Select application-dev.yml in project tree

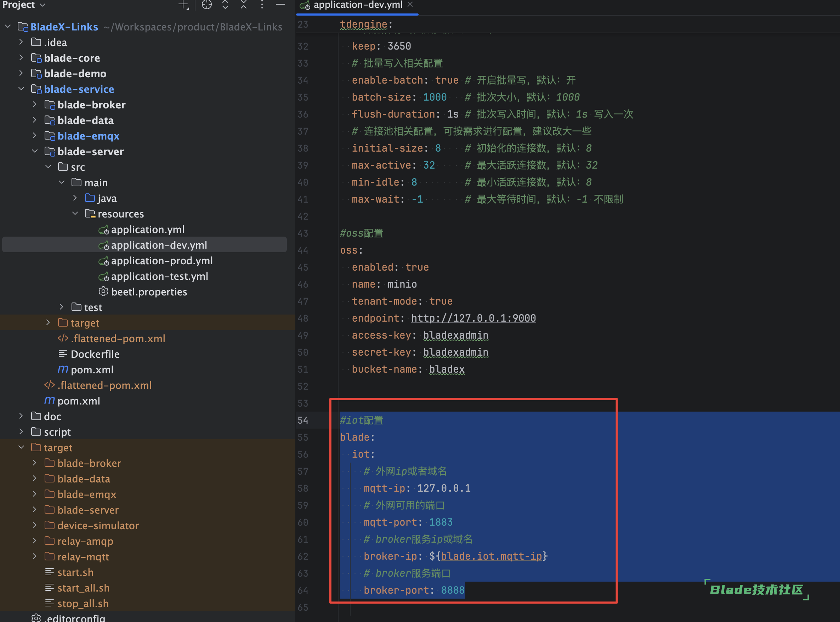pos(144,245)
